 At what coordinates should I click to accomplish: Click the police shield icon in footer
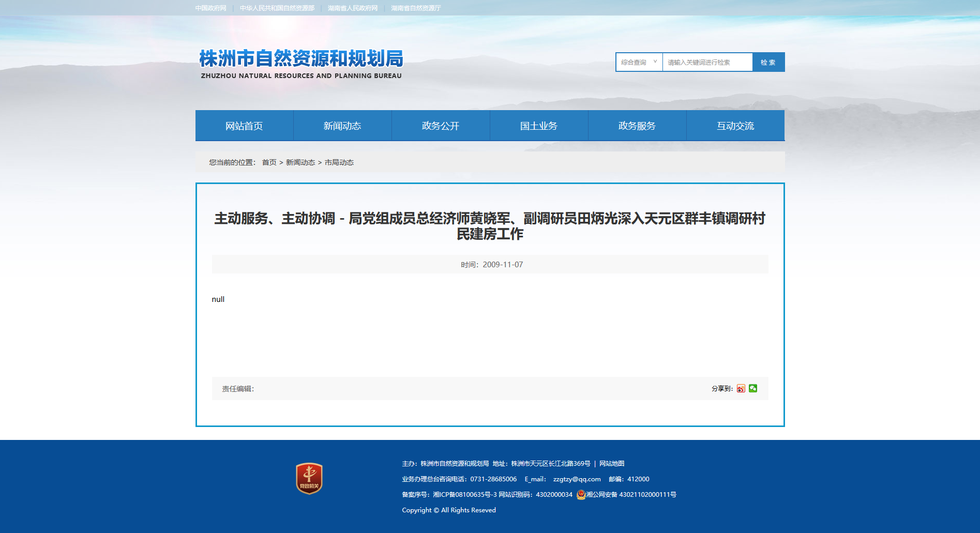click(x=581, y=495)
